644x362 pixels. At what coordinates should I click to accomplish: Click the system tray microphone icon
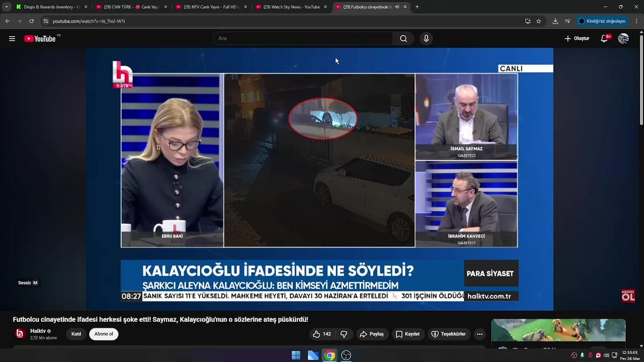tap(582, 355)
